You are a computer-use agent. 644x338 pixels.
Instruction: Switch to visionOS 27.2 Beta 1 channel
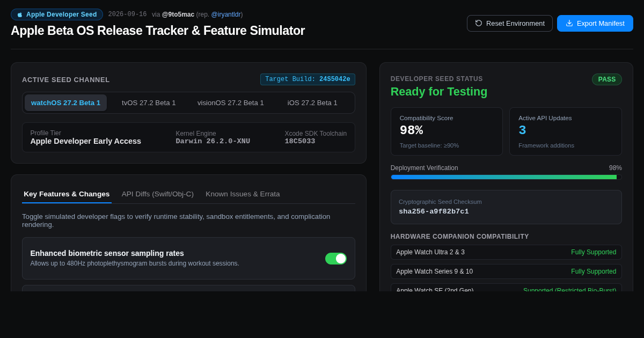tap(231, 102)
